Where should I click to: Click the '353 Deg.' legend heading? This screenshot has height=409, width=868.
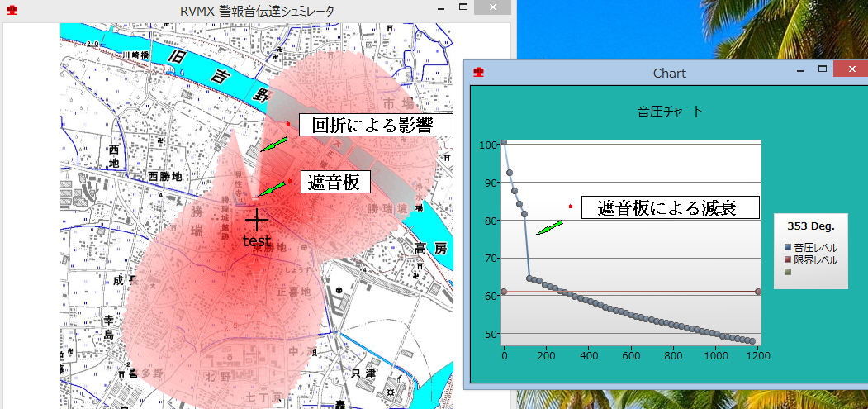(x=810, y=225)
